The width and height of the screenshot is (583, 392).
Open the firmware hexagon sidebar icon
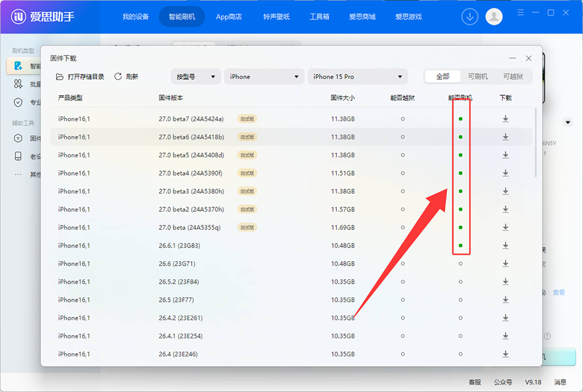coord(18,139)
